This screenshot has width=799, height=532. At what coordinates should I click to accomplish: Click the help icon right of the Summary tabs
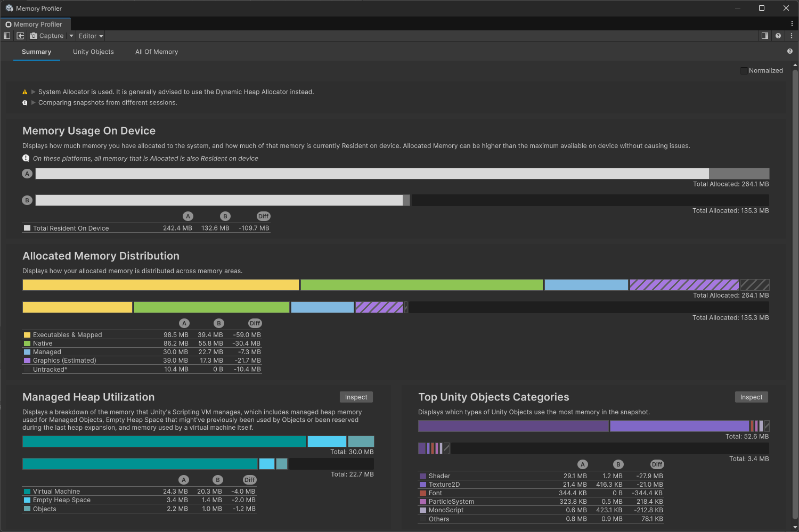[x=790, y=51]
